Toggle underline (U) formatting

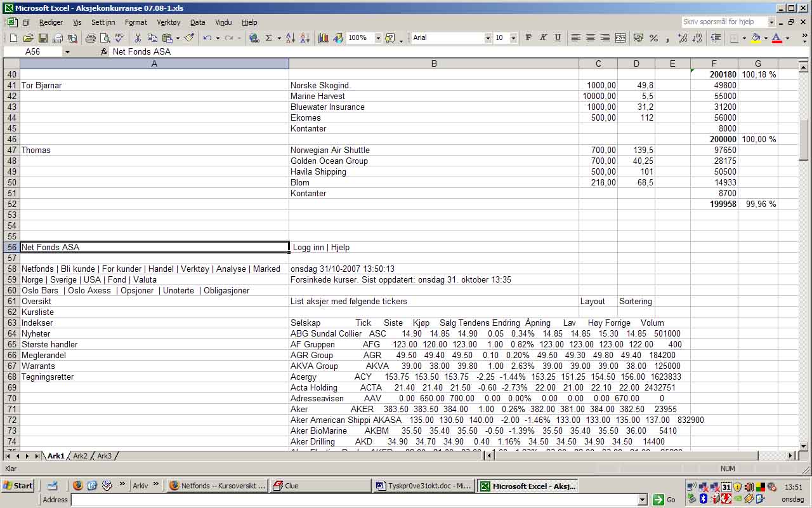point(558,38)
